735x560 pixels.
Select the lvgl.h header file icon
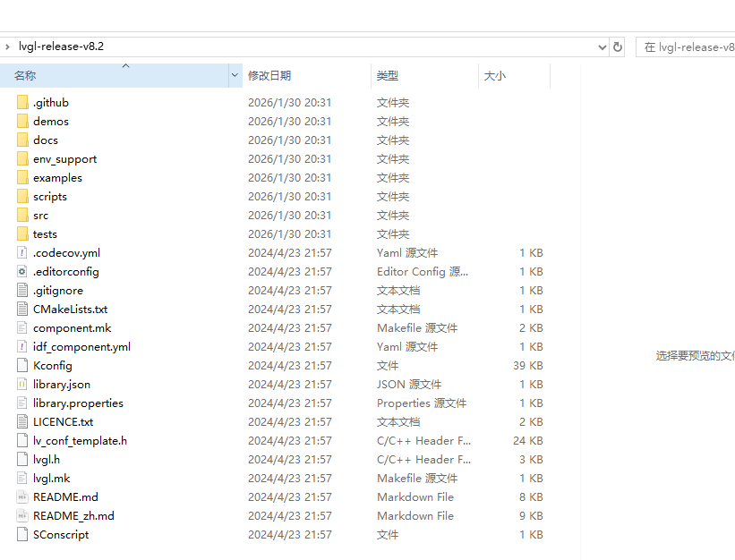click(22, 460)
